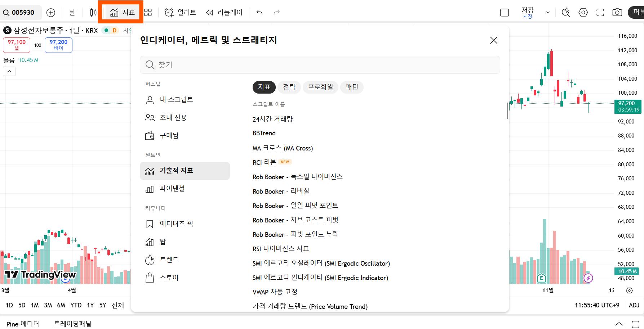Start bar 리플레이 mode
This screenshot has width=644, height=329.
pos(224,13)
